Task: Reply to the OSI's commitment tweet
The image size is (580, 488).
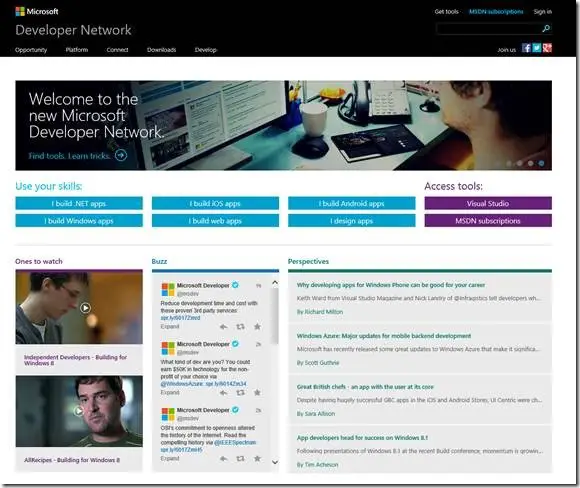Action: click(x=223, y=459)
